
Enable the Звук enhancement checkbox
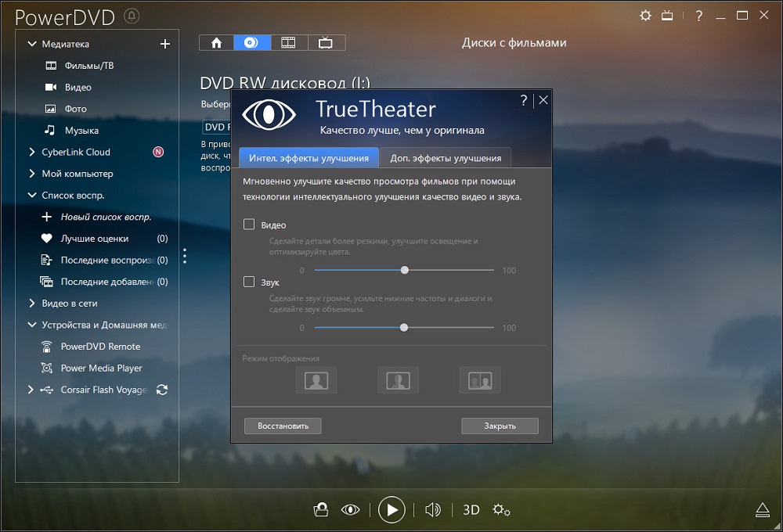(x=249, y=282)
